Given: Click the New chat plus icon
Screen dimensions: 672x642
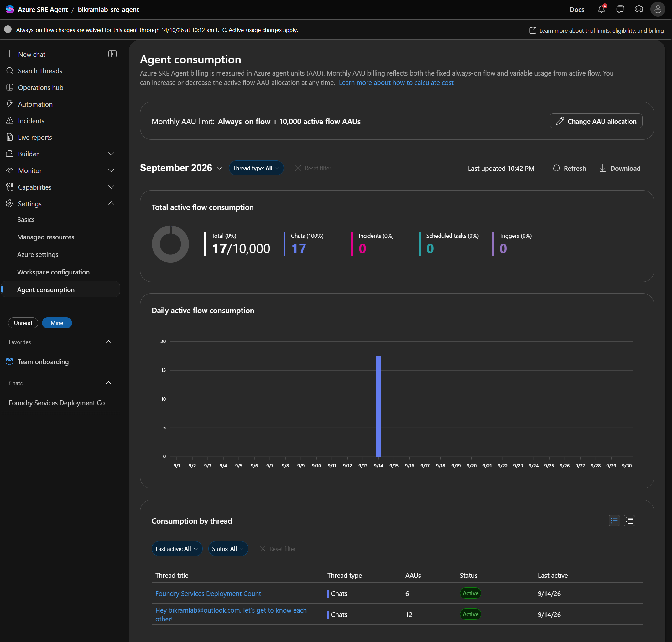Looking at the screenshot, I should pyautogui.click(x=10, y=54).
